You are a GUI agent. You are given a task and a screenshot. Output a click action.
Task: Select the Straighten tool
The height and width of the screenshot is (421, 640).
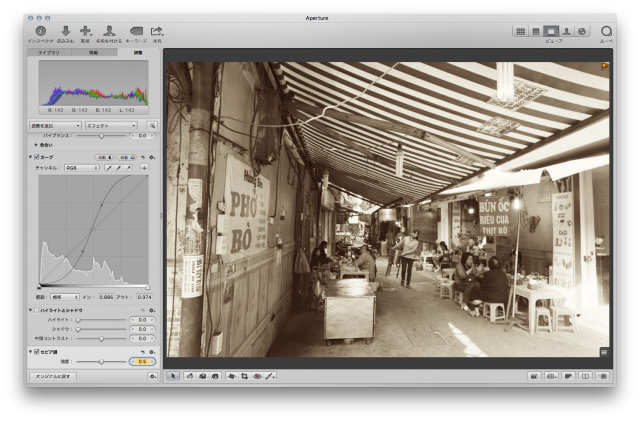coord(232,376)
